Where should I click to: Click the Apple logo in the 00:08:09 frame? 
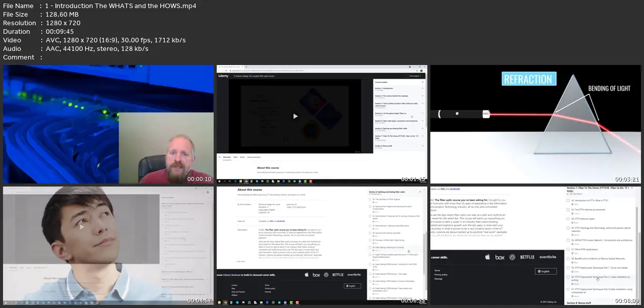tap(487, 257)
